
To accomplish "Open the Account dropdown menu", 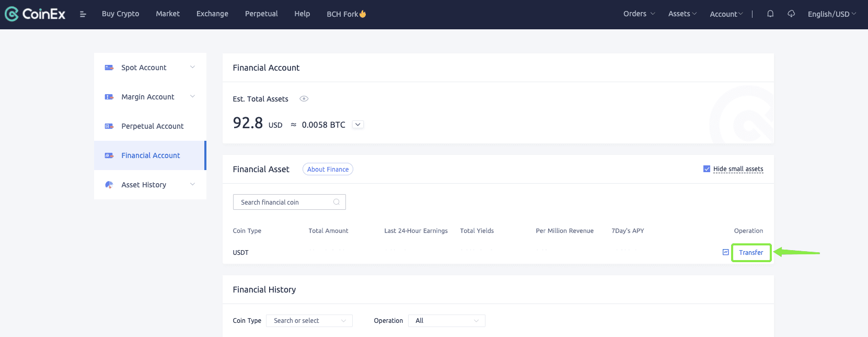I will click(x=726, y=14).
